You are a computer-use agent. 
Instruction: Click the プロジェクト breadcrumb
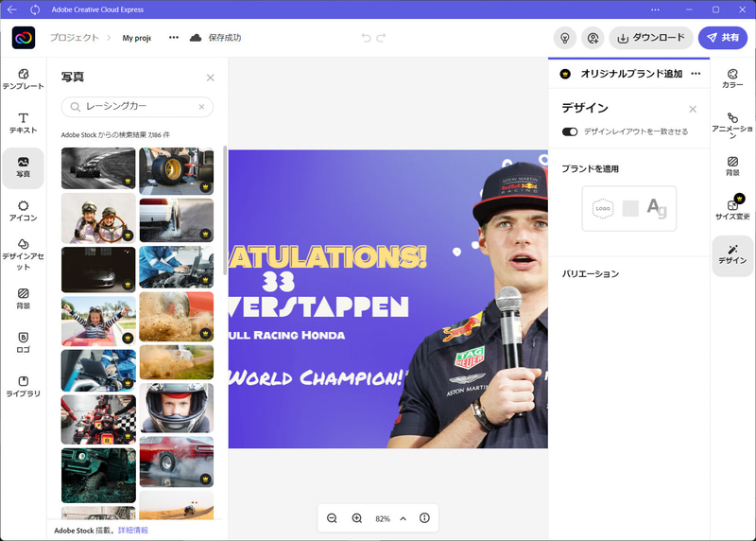tap(75, 38)
